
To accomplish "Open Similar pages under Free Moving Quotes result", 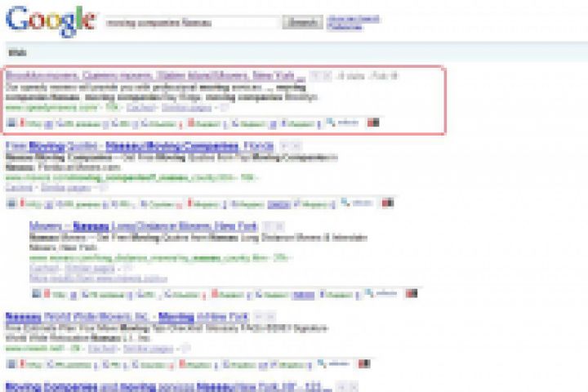I will click(65, 188).
